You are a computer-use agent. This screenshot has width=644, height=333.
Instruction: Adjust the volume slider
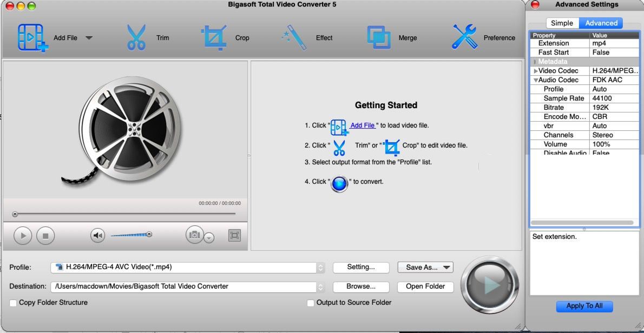pos(132,235)
